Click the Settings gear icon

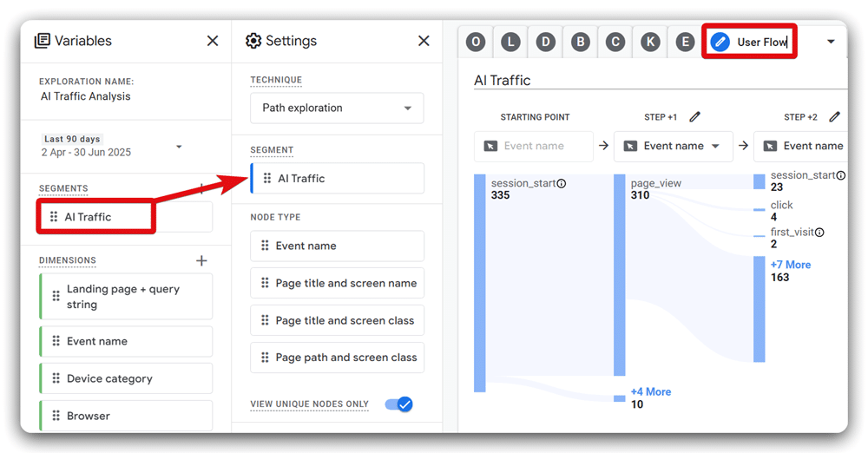tap(253, 41)
